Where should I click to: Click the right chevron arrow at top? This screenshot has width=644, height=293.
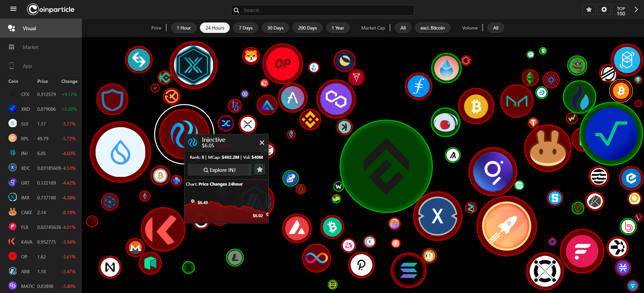pyautogui.click(x=636, y=10)
